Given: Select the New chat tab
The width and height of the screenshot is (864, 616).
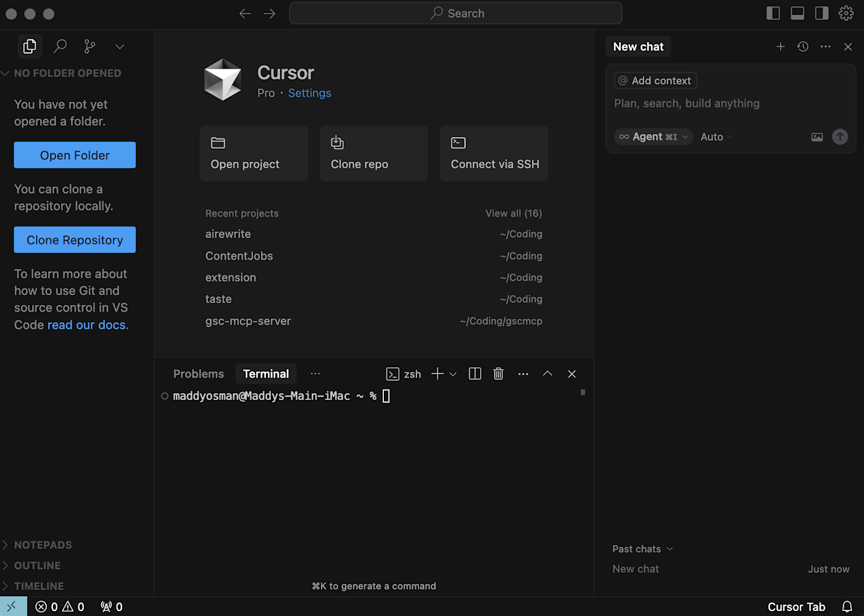Looking at the screenshot, I should point(638,47).
